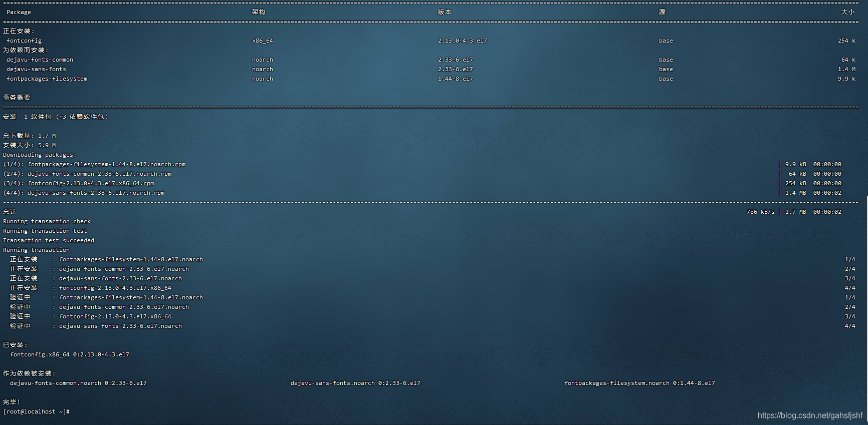Screen dimensions: 868x425
Task: Click 'fontpackages-filesystem.noarch 0:1.44-8.el7' dependency entry
Action: (x=639, y=383)
